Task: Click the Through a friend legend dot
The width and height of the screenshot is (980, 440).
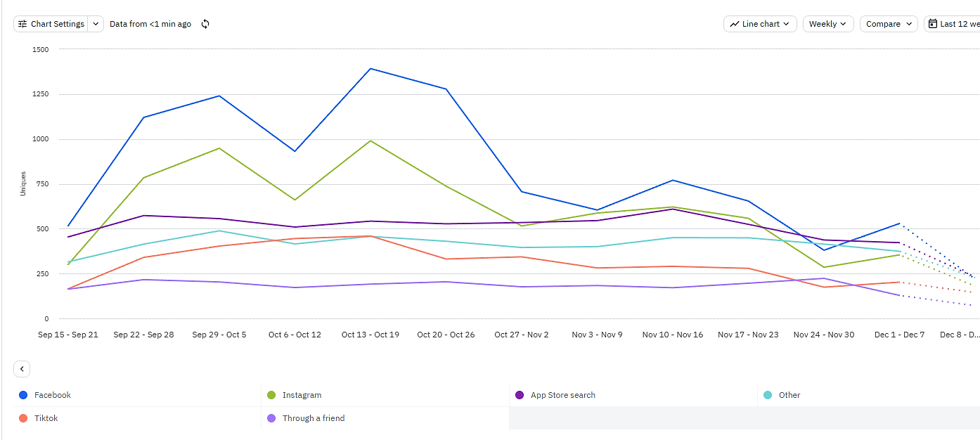Action: click(271, 418)
